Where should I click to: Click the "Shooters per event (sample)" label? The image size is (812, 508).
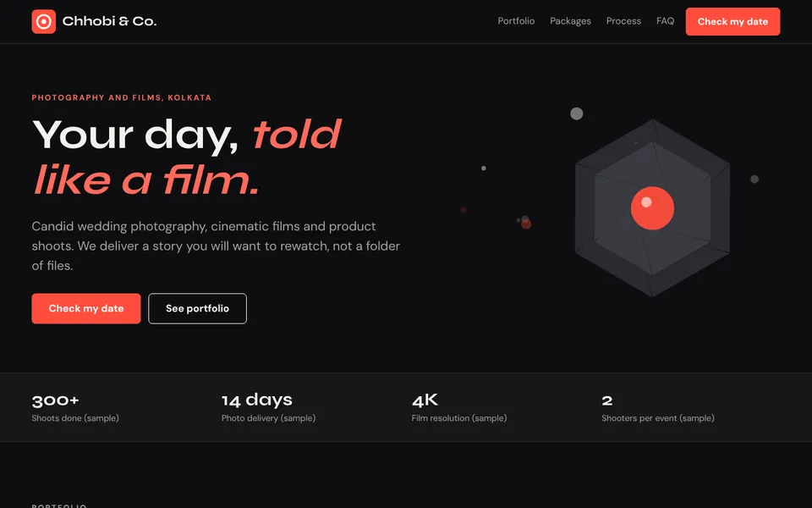tap(658, 418)
